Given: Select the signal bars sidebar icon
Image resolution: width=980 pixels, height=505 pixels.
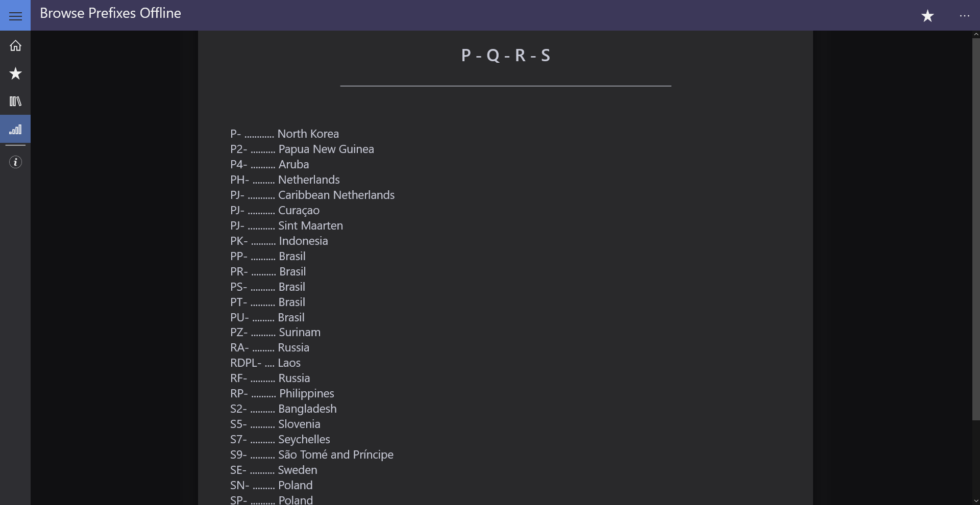Looking at the screenshot, I should (15, 129).
